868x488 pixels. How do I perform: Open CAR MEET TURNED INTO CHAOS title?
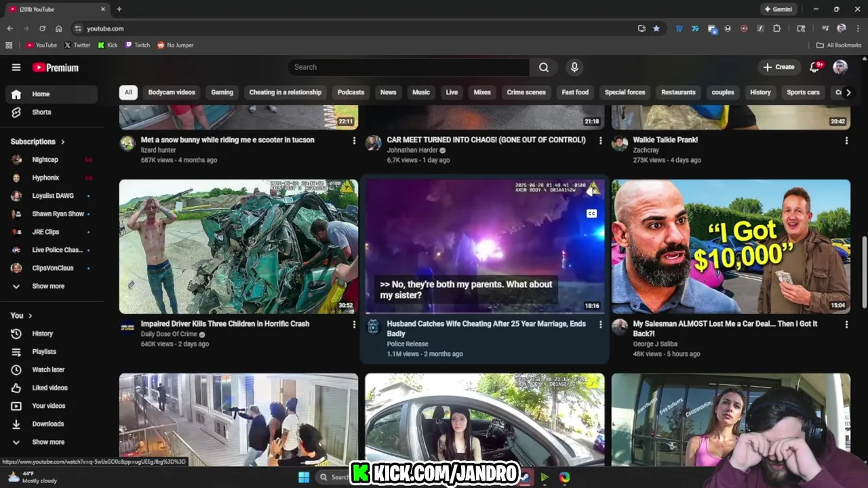[486, 140]
